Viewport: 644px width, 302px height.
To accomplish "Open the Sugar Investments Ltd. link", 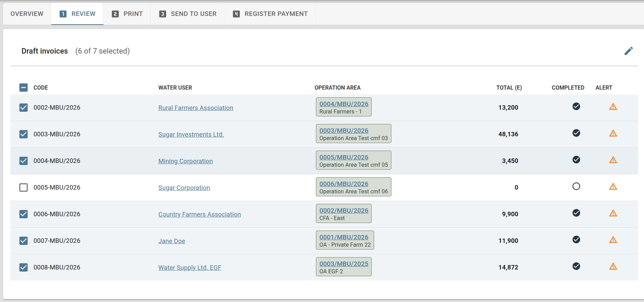I will pos(191,135).
